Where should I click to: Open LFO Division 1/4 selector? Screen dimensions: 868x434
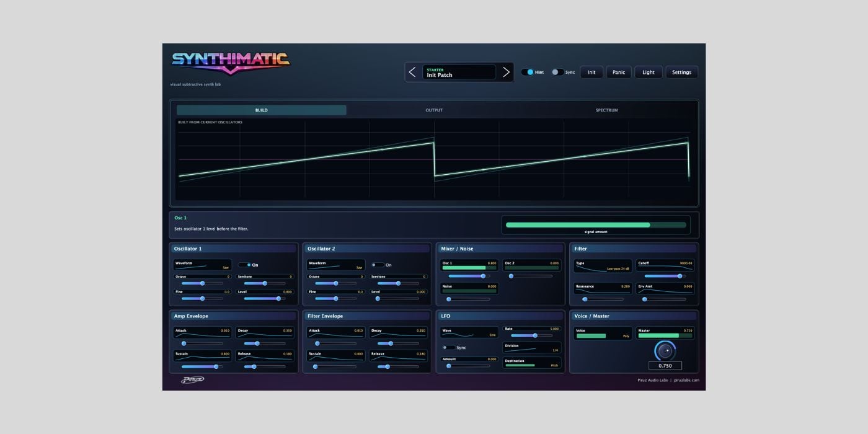click(x=532, y=348)
